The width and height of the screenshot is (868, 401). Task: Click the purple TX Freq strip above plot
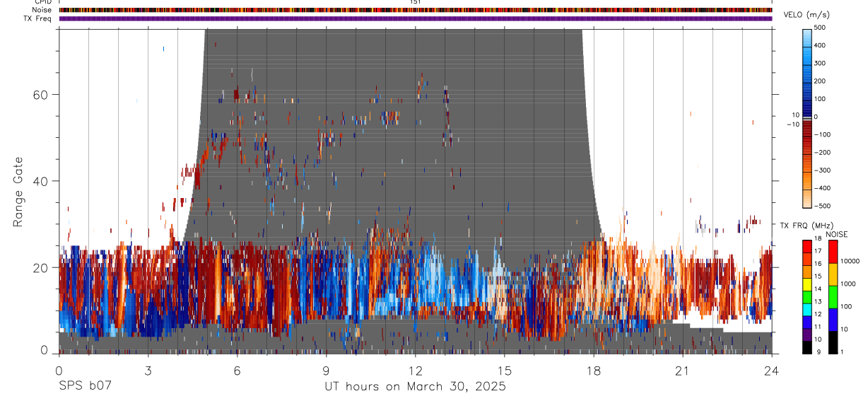(416, 18)
